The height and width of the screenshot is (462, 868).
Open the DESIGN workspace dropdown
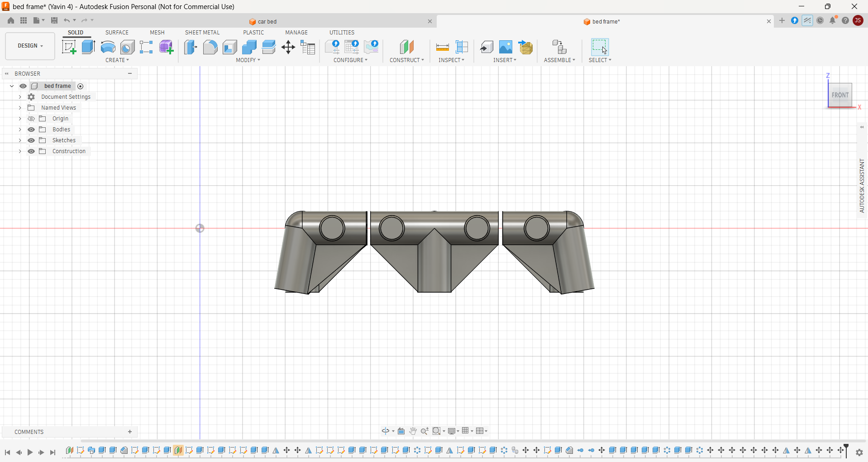click(30, 46)
